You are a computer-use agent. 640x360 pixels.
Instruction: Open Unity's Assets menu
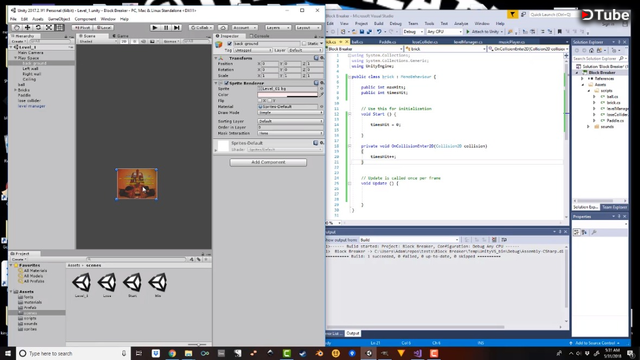(x=38, y=19)
